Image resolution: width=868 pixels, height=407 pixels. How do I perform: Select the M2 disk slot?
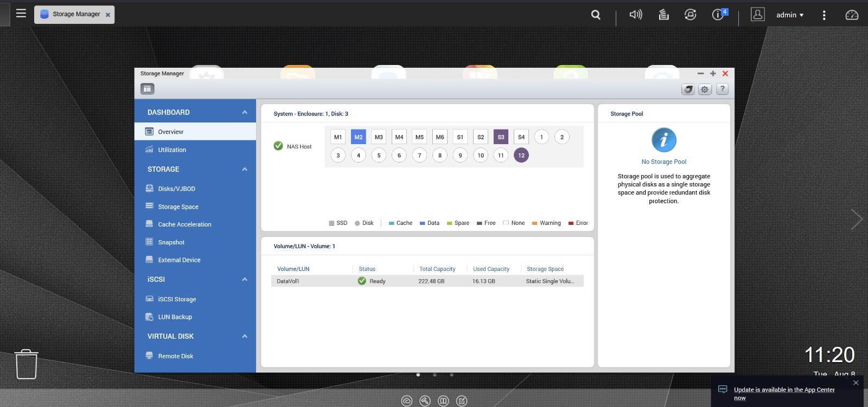click(x=359, y=137)
